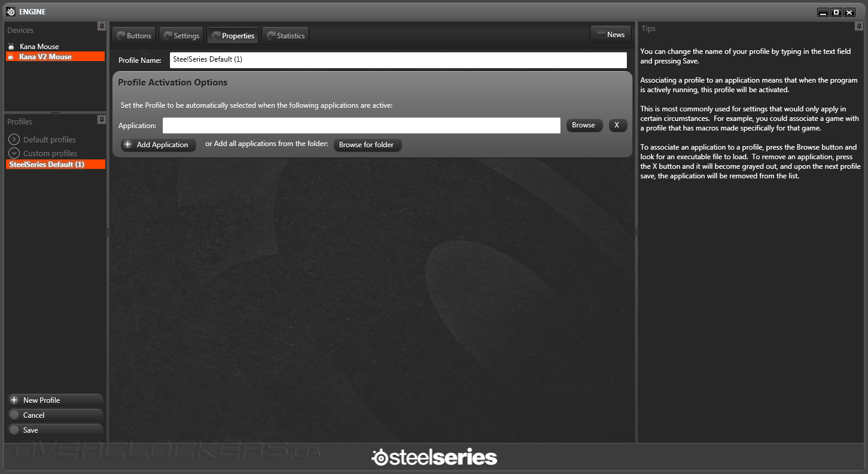
Task: Select the Kana V2 Mouse device name
Action: [45, 57]
